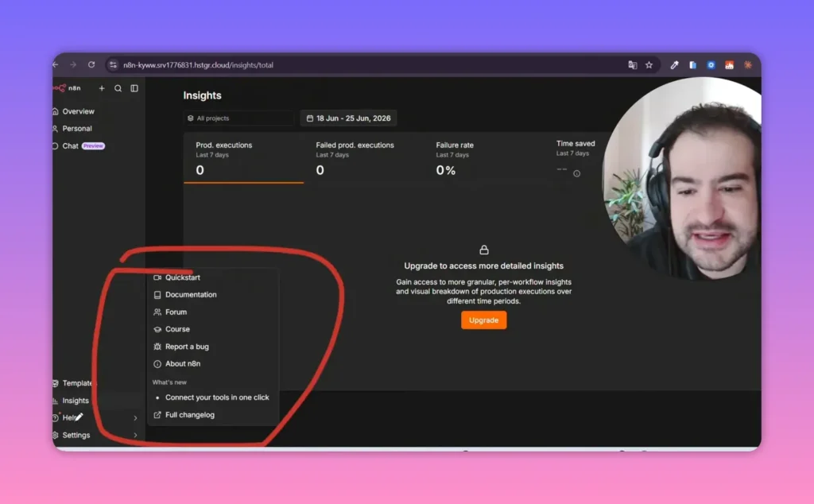Click the orange Upgrade button
814x504 pixels.
(x=483, y=320)
